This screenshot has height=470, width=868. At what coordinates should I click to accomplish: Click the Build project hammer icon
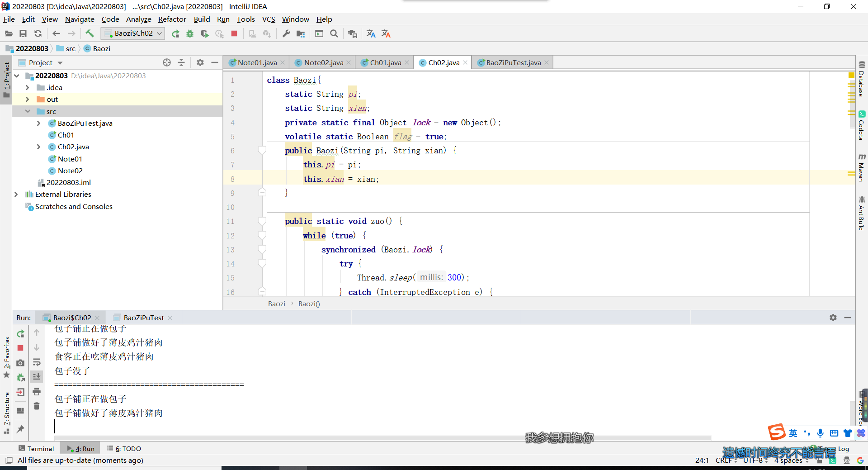coord(90,33)
